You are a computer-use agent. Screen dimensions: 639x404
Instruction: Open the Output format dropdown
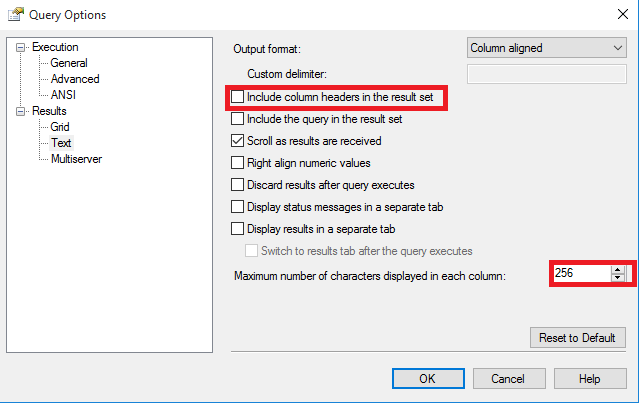pyautogui.click(x=546, y=47)
